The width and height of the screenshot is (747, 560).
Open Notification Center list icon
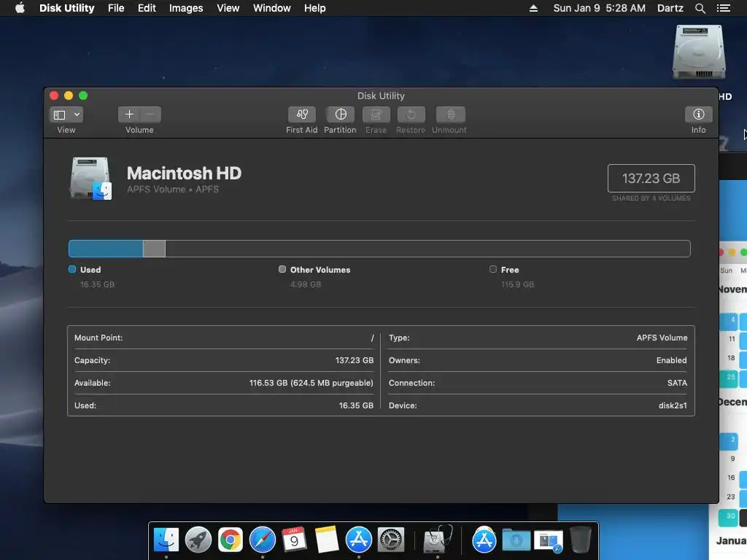click(x=723, y=8)
